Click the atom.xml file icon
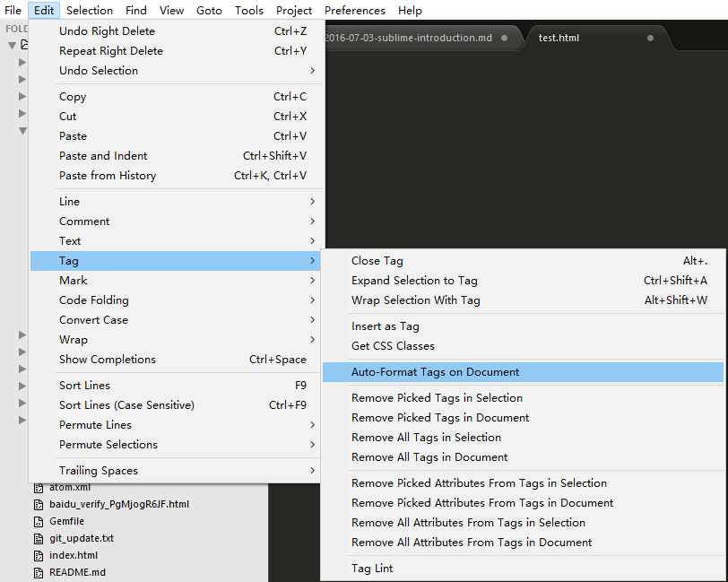The width and height of the screenshot is (728, 582). point(39,487)
